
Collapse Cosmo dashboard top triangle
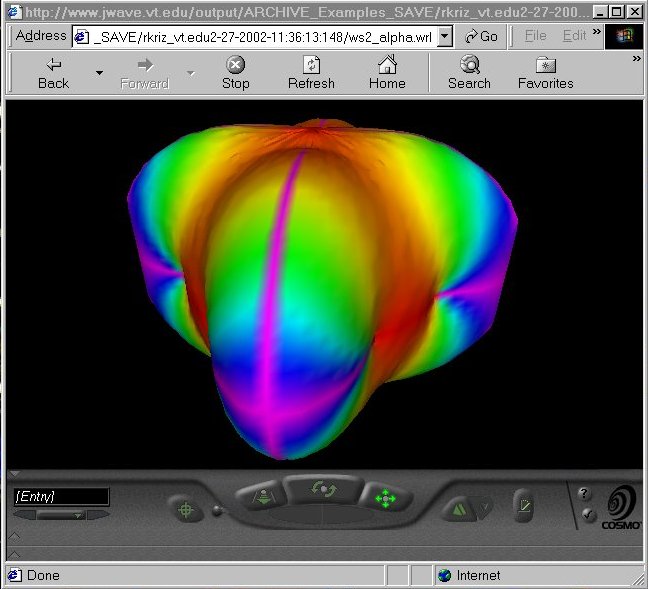click(15, 474)
